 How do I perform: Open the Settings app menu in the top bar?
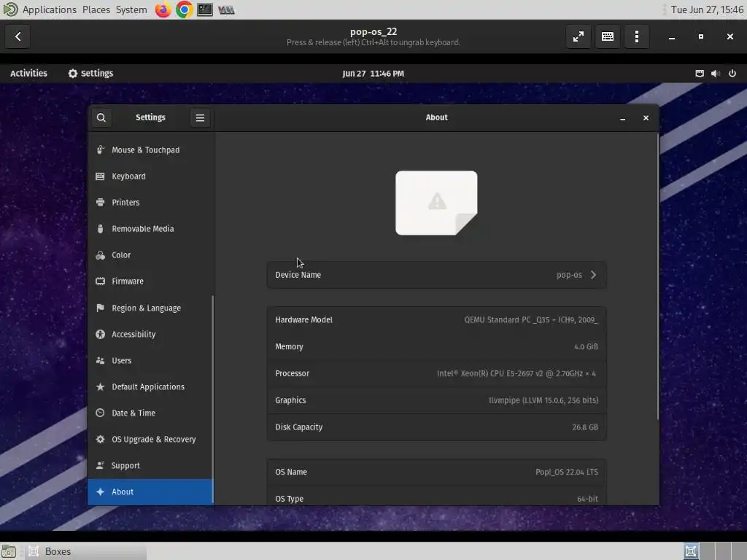point(90,74)
